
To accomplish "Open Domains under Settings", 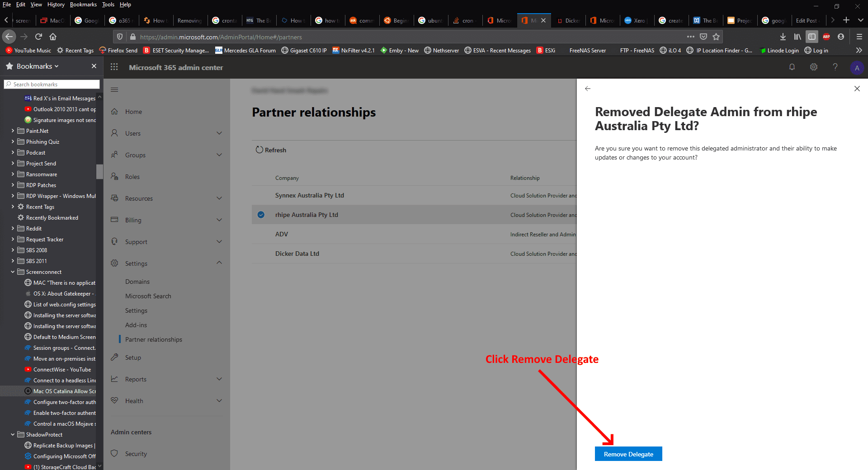I will pos(137,282).
